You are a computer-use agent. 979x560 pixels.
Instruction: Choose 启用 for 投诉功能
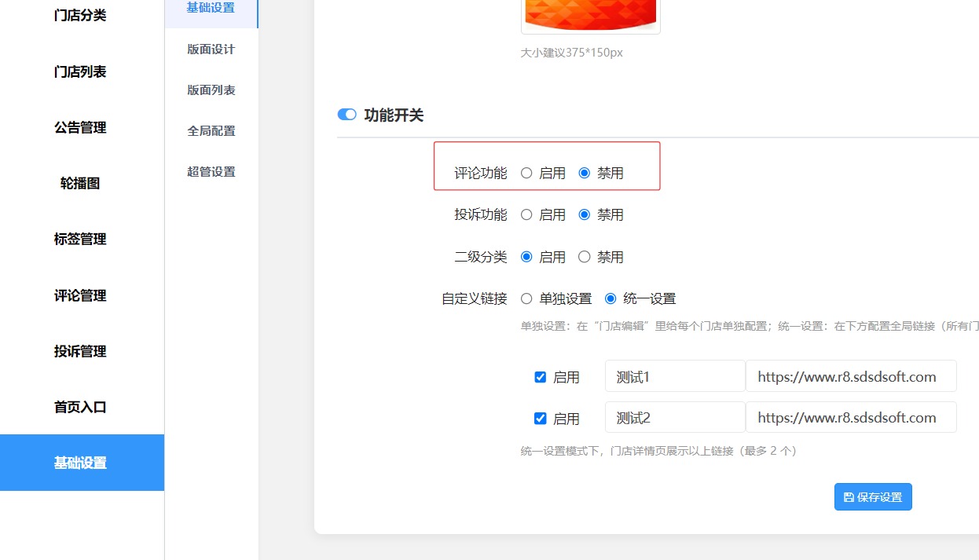tap(526, 214)
